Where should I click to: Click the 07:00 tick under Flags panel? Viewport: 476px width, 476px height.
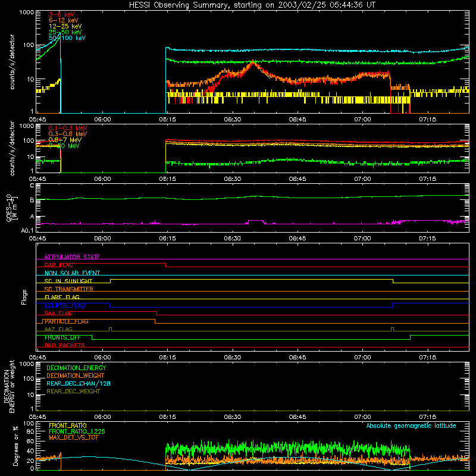coord(362,358)
